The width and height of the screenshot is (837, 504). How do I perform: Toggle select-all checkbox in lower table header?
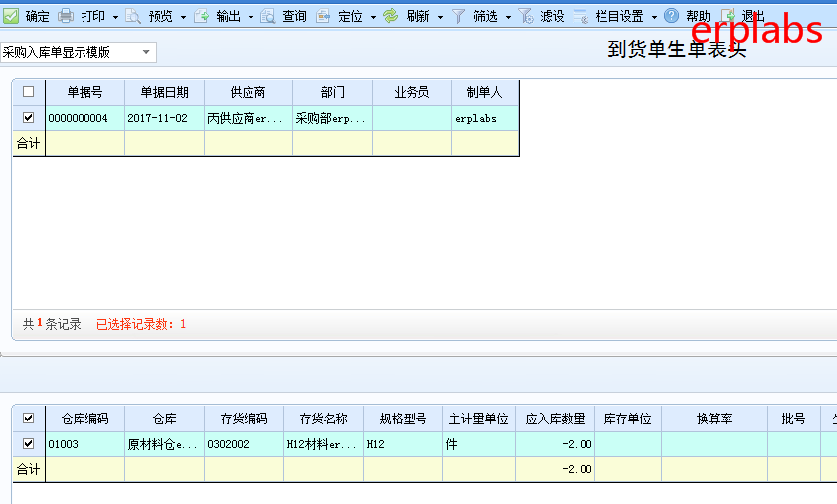tap(28, 419)
